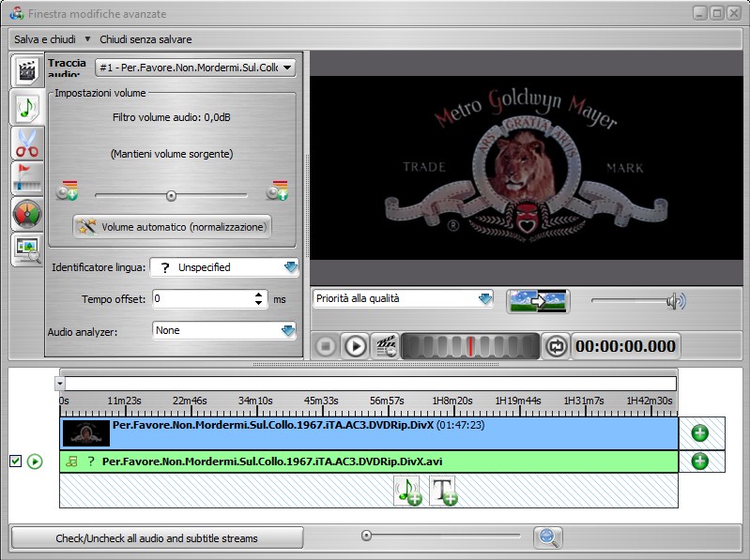
Task: Click the music note icon in audio track
Action: click(x=71, y=462)
